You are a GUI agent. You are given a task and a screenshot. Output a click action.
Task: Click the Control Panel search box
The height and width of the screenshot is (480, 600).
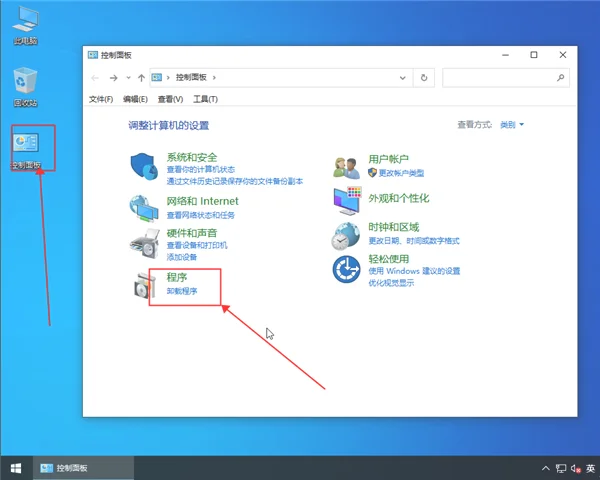click(506, 78)
